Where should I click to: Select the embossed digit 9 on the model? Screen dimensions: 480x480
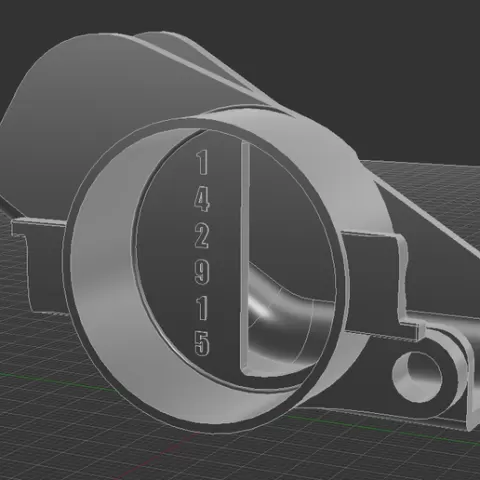pos(202,272)
